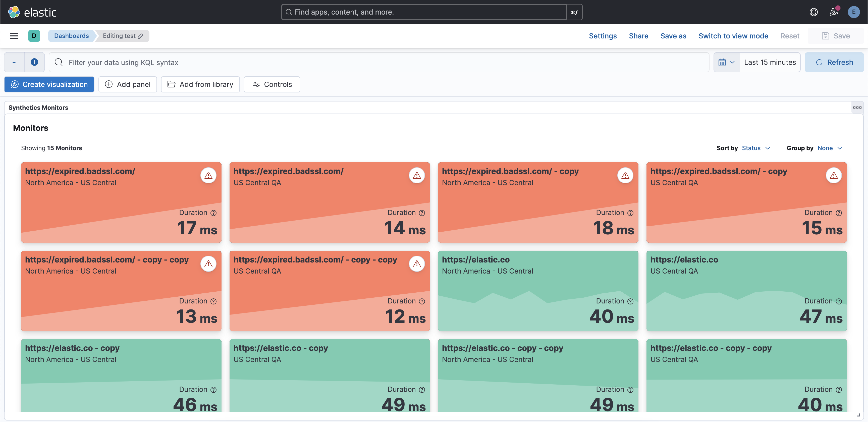Click https://elastic.co - copy - copy US Central QA title
868x422 pixels.
711,348
